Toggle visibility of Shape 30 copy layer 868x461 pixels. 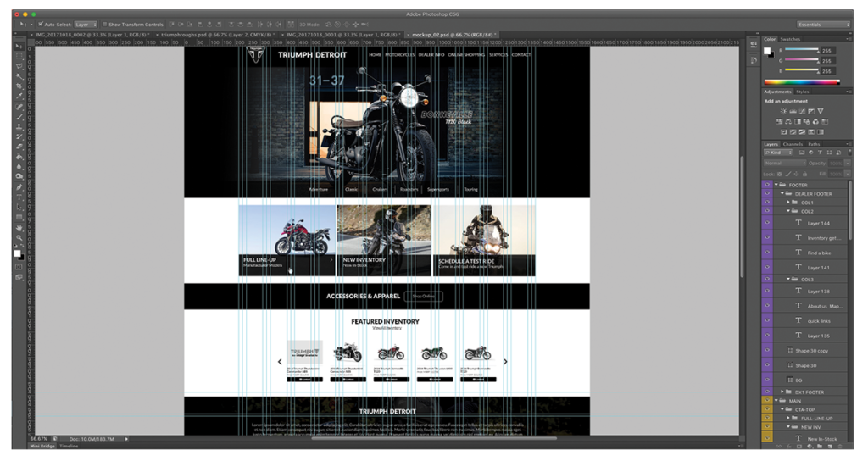tap(767, 350)
